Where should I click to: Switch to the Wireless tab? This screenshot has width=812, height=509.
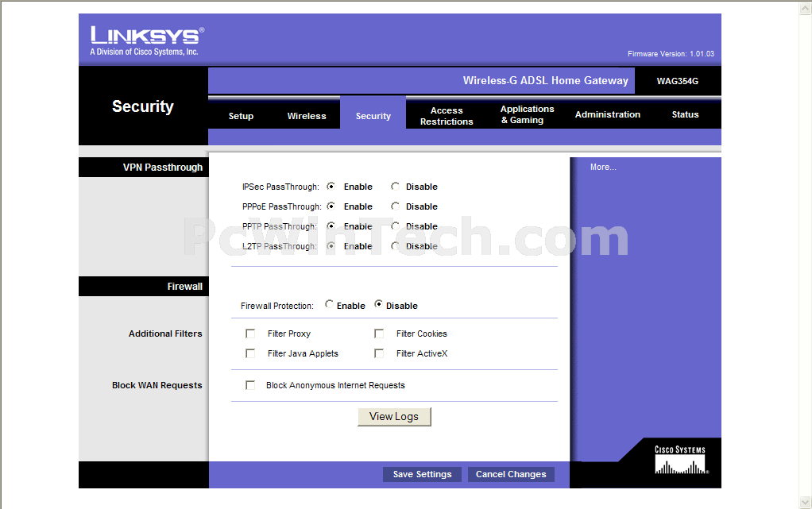coord(307,116)
